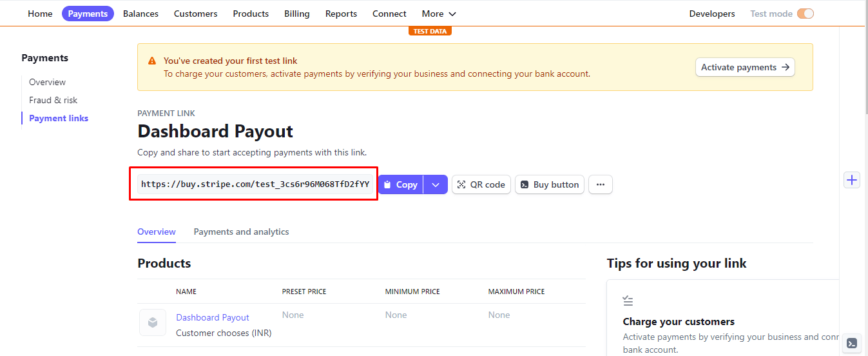Open the three-dot more options menu
This screenshot has width=868, height=356.
(x=600, y=184)
